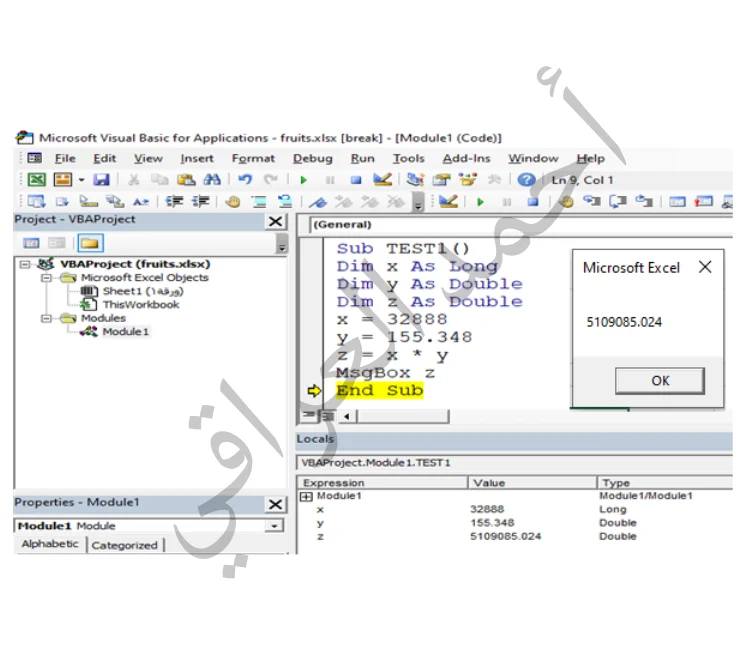The image size is (751, 664).
Task: Open the Immediate Window icon
Action: (x=703, y=202)
